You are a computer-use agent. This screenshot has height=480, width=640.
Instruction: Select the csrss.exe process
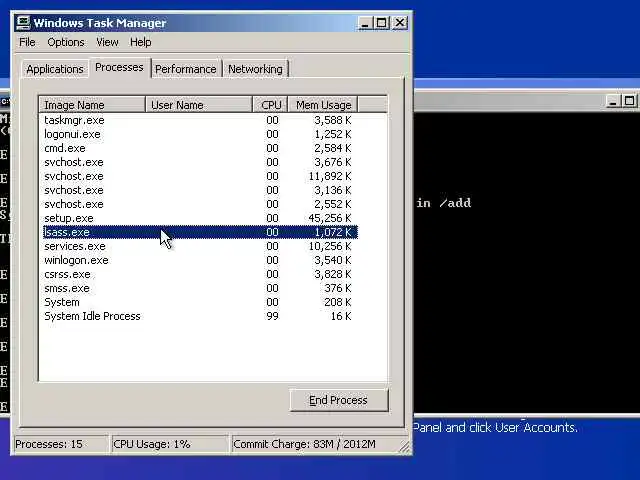coord(200,274)
